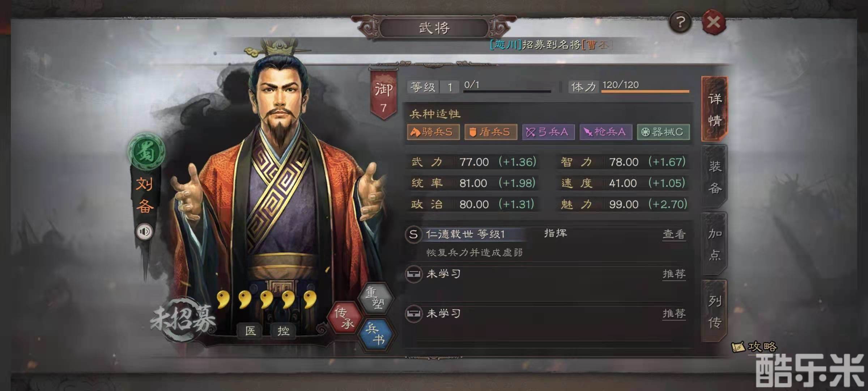Select the 盾兵S troop aptitude badge
This screenshot has width=868, height=391.
(x=491, y=132)
